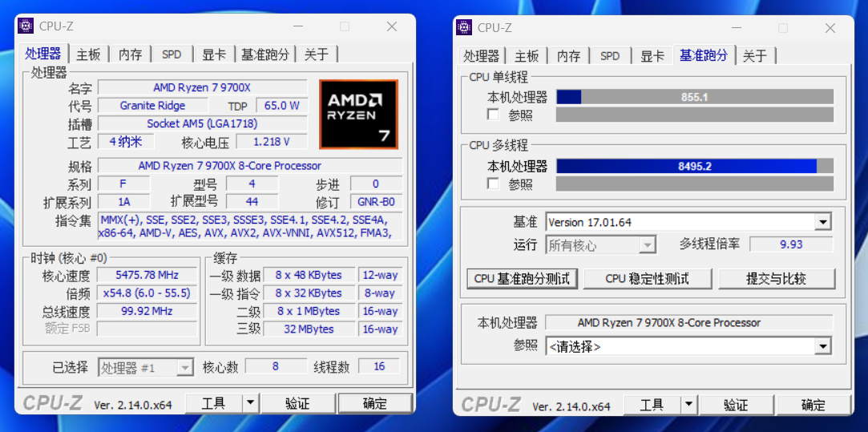The width and height of the screenshot is (868, 432).
Task: Click the TDP value 65.0 W
Action: coord(282,106)
